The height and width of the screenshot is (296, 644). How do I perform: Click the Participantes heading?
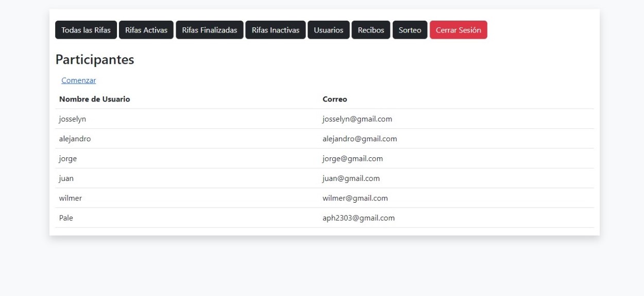[x=95, y=60]
